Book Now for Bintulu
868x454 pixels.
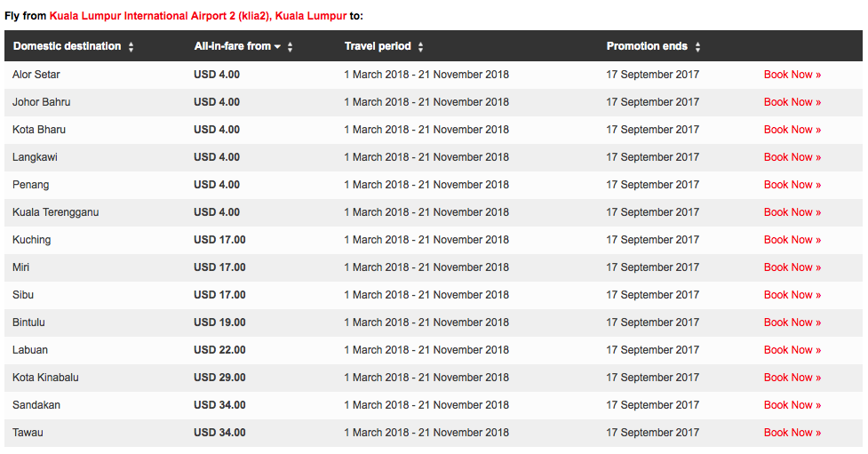pyautogui.click(x=792, y=323)
